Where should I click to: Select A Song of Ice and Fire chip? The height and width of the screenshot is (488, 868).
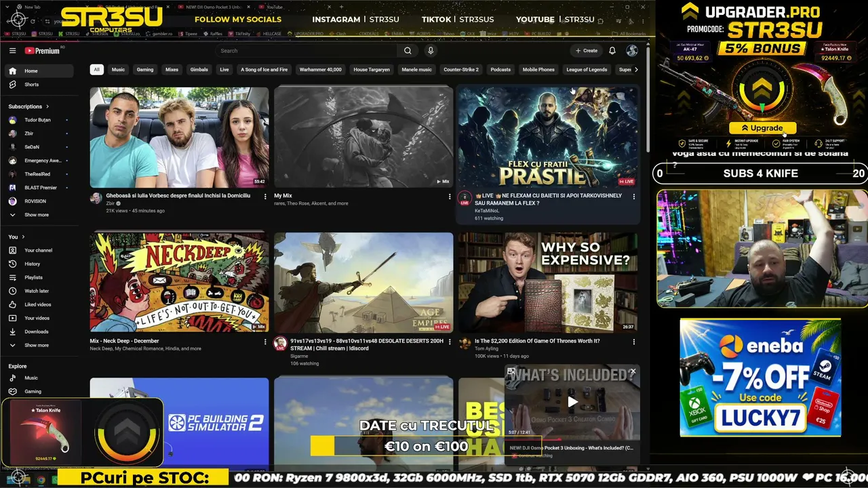click(264, 69)
